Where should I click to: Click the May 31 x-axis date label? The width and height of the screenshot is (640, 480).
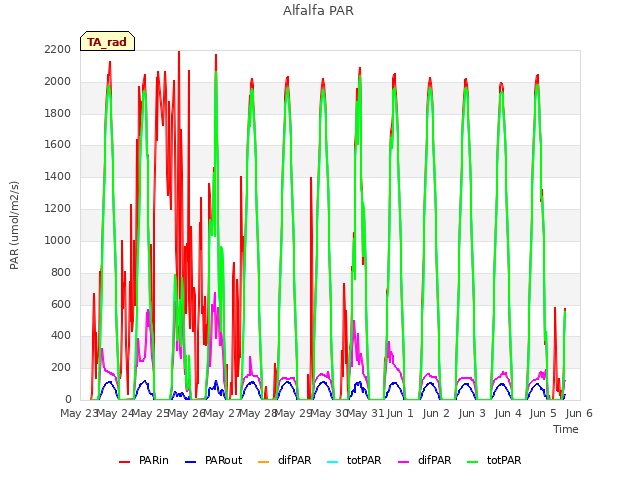pos(365,413)
